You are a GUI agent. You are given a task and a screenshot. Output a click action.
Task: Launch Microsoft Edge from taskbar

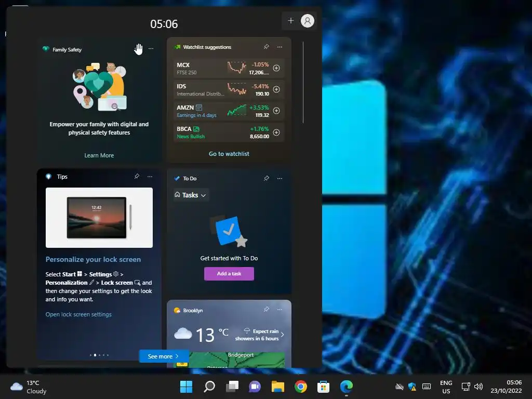[347, 387]
